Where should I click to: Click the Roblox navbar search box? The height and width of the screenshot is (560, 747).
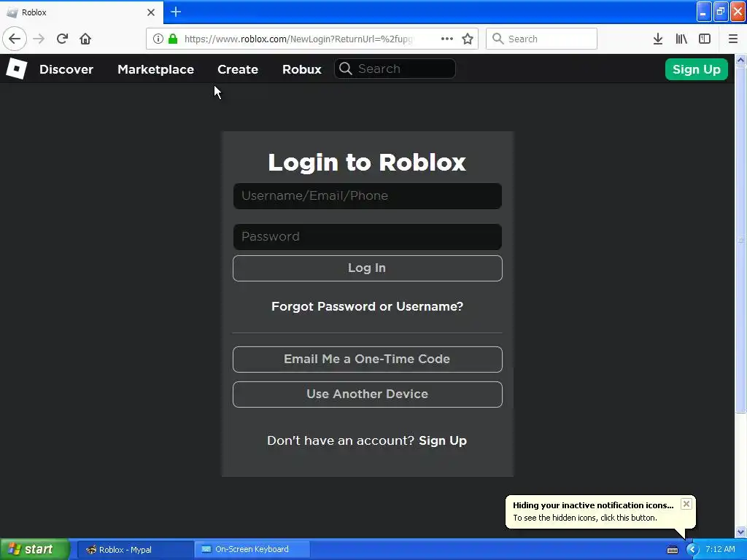coord(395,69)
